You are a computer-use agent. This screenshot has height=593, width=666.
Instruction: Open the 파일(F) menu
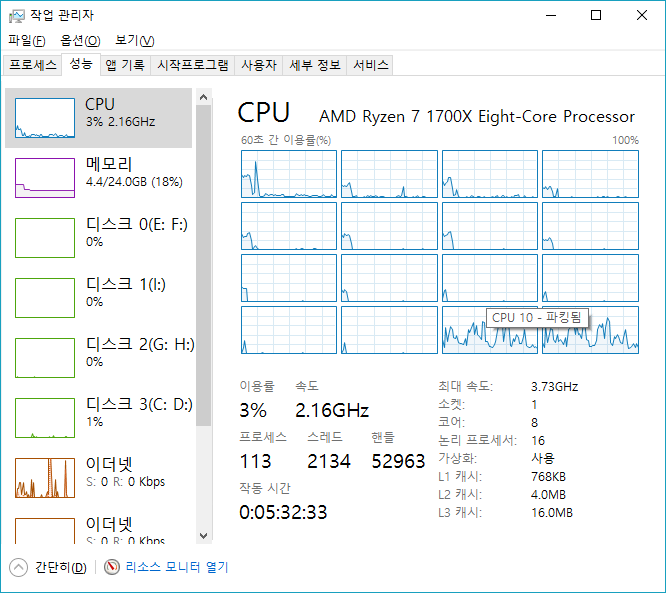coord(26,41)
